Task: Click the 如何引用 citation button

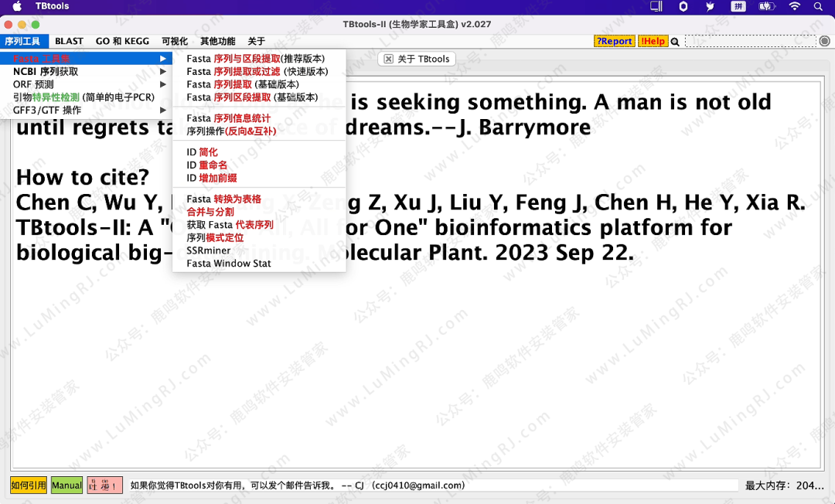Action: pos(29,485)
